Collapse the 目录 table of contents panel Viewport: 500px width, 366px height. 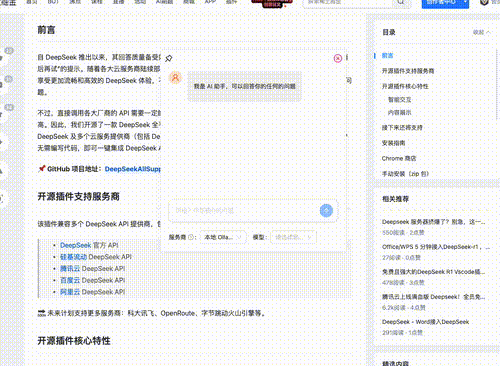point(482,32)
